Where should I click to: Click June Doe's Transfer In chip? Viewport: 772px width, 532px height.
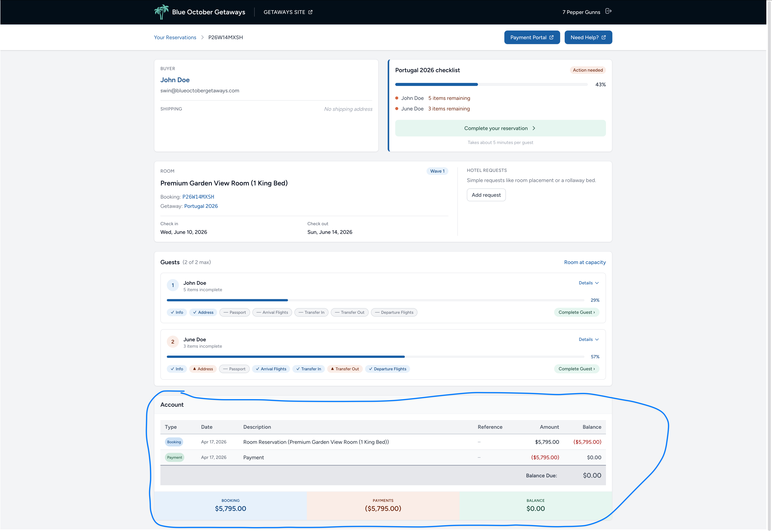pos(309,369)
